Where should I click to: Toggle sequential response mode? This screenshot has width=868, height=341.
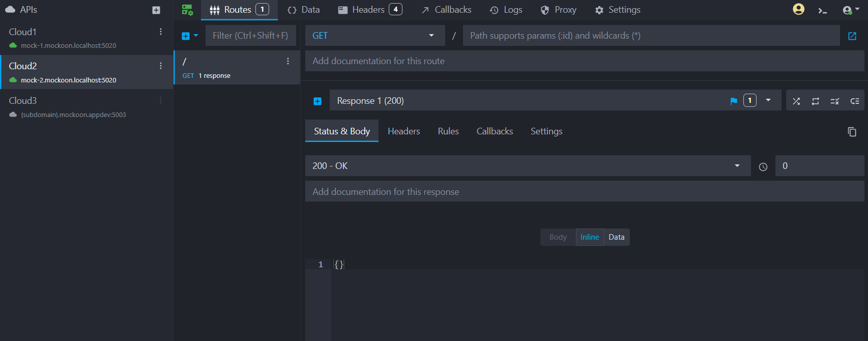point(816,101)
